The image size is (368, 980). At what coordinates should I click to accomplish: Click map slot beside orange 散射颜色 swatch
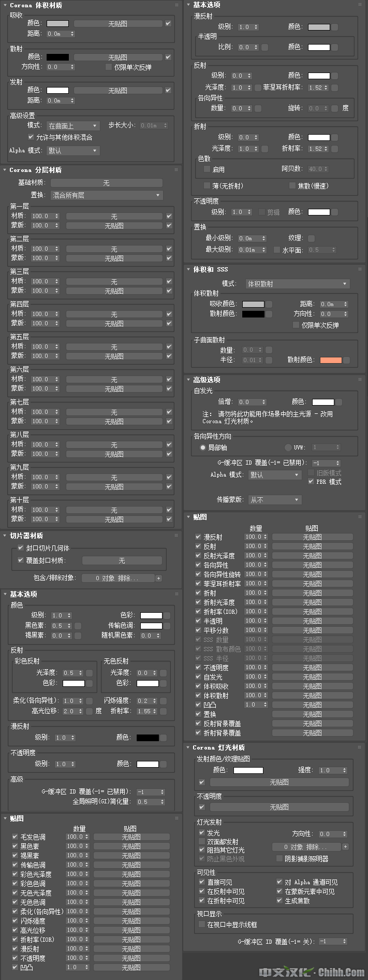tap(347, 360)
